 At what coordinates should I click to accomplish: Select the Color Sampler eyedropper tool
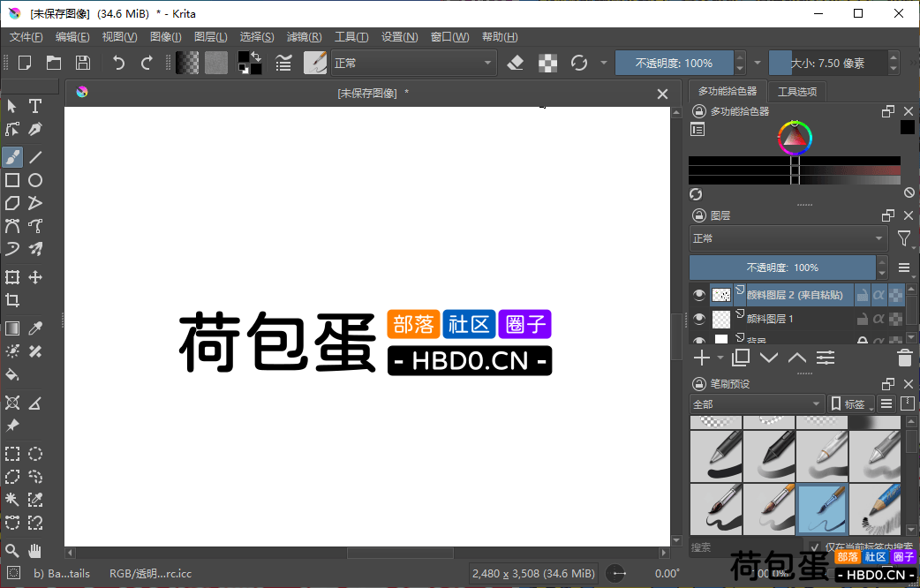pyautogui.click(x=35, y=328)
